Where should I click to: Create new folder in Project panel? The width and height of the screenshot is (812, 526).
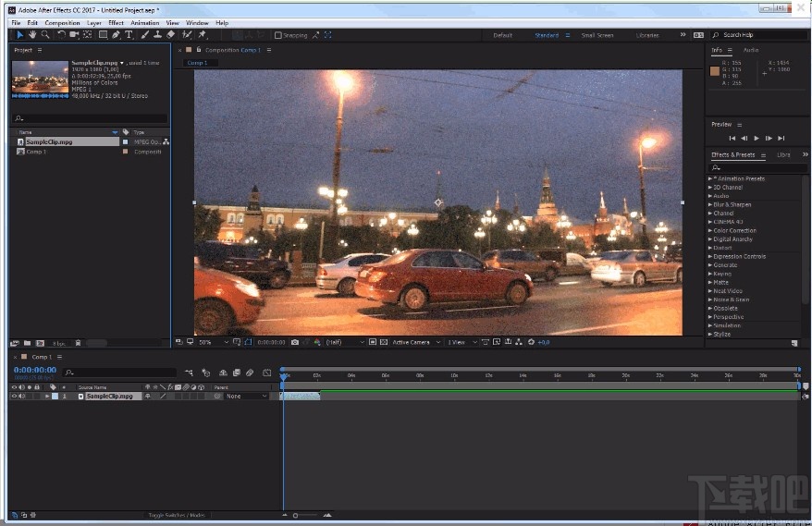pyautogui.click(x=27, y=343)
